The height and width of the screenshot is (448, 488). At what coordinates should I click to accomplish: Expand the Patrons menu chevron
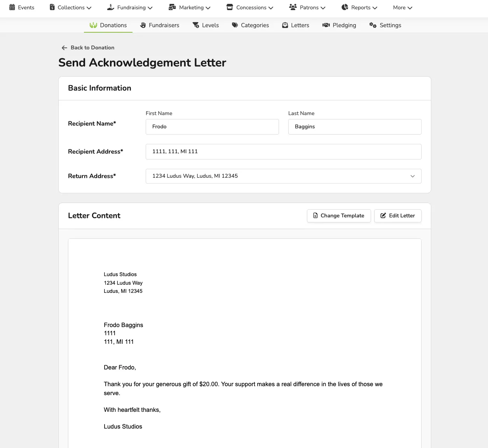point(323,8)
